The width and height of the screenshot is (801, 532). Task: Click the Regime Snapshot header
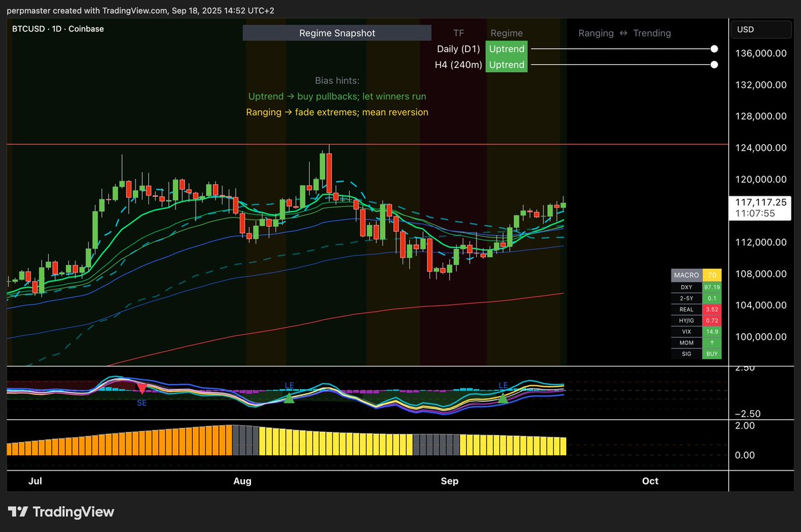pos(337,33)
